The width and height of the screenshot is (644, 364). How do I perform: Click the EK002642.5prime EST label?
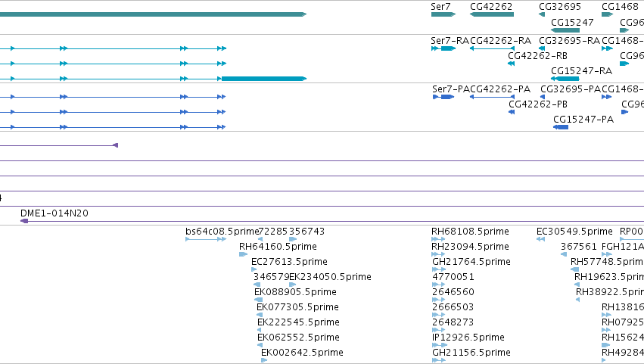(302, 353)
